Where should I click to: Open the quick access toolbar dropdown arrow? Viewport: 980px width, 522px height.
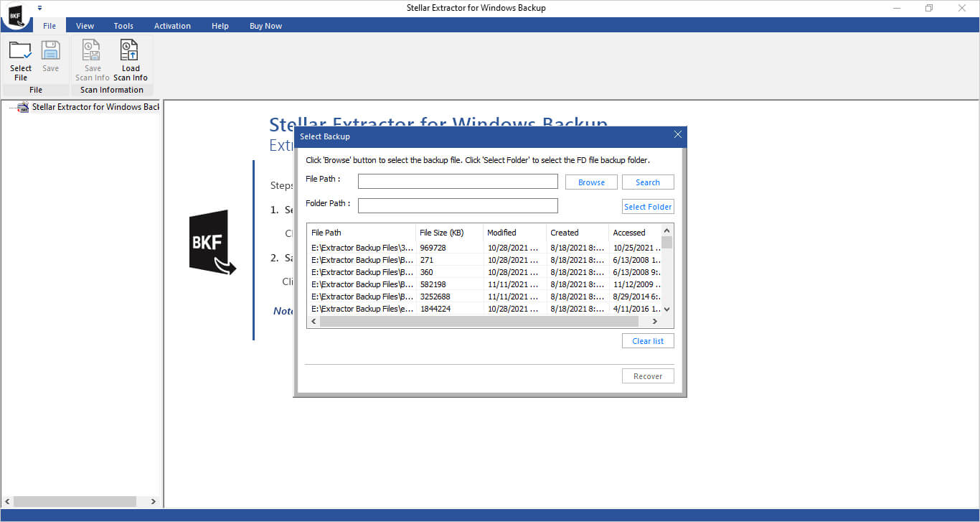pyautogui.click(x=39, y=8)
